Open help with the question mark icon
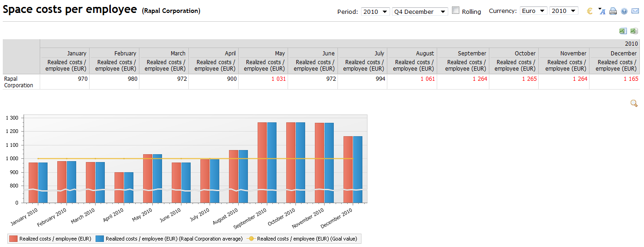644x247 pixels. tap(624, 12)
